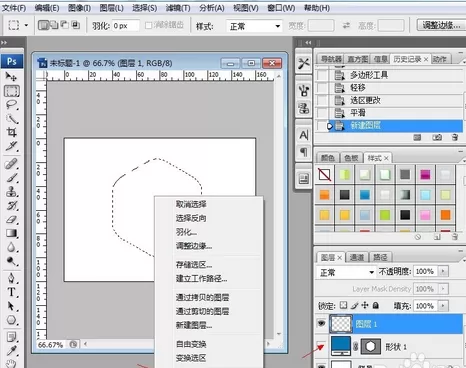This screenshot has height=368, width=466.
Task: Open the 图像(I) menu
Action: [79, 8]
